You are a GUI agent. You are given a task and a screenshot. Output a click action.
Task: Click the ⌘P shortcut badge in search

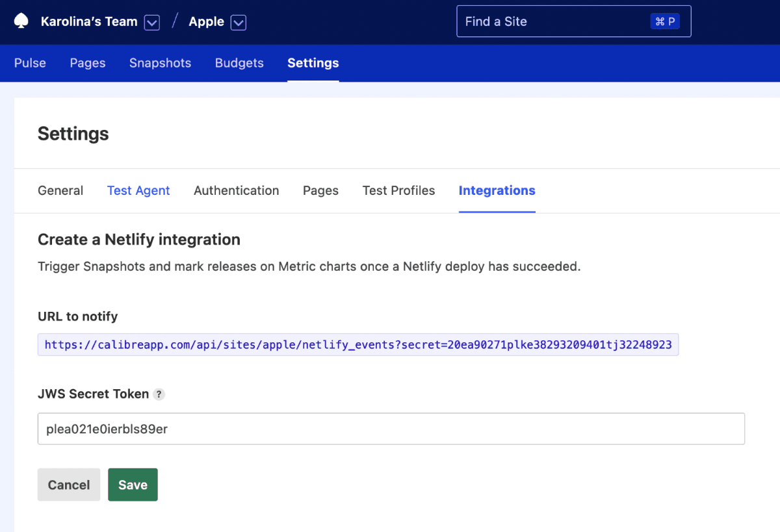click(664, 21)
